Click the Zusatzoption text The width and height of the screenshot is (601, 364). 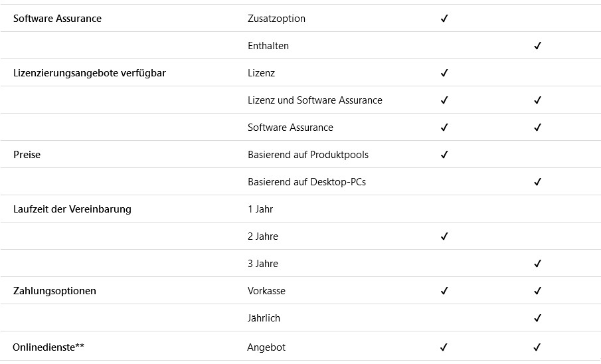pos(276,19)
